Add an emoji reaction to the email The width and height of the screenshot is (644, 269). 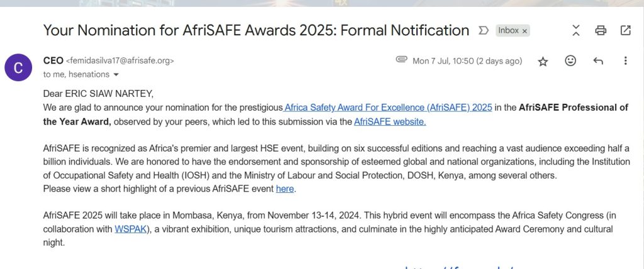(570, 61)
